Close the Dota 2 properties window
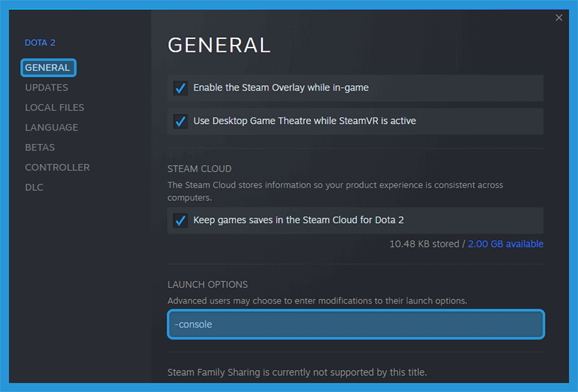 (559, 18)
